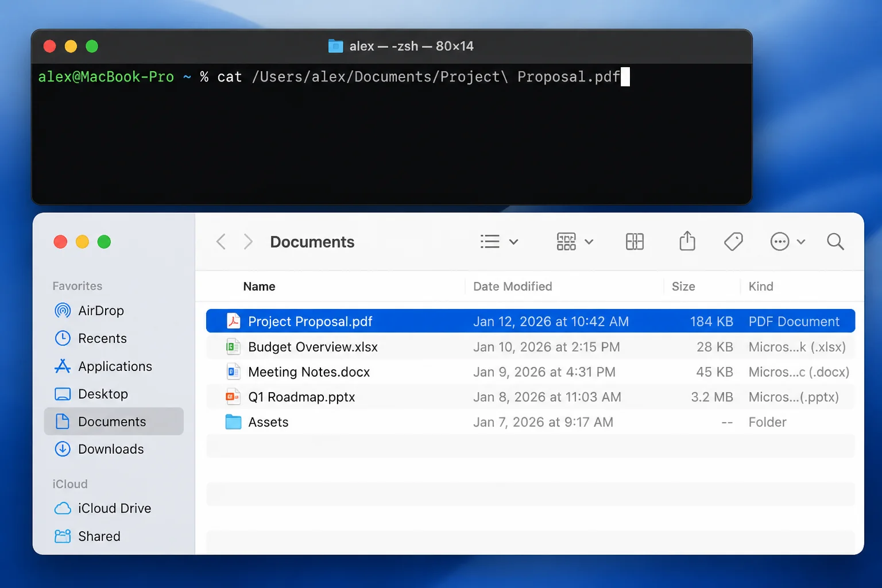Open the More actions ellipsis icon

[x=780, y=242]
